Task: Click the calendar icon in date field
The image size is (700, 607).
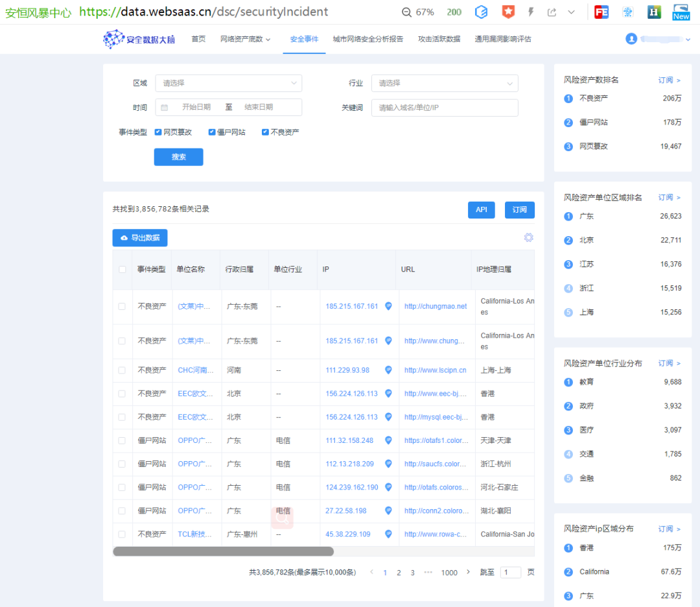Action: point(164,108)
